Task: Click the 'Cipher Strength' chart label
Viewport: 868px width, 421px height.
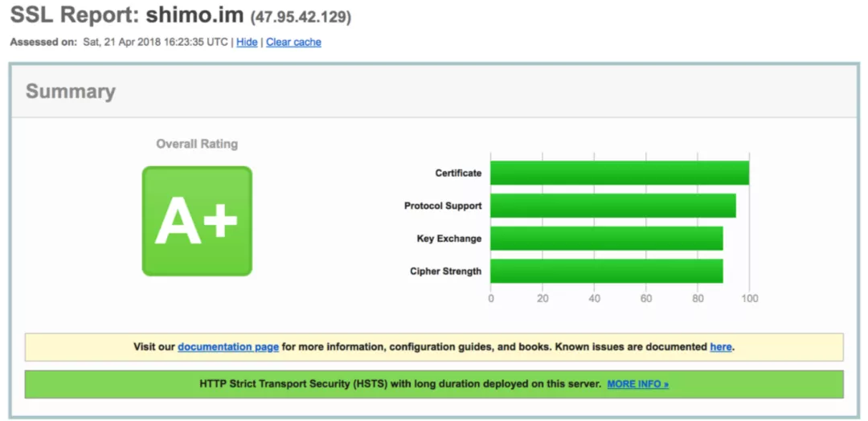Action: pyautogui.click(x=445, y=271)
